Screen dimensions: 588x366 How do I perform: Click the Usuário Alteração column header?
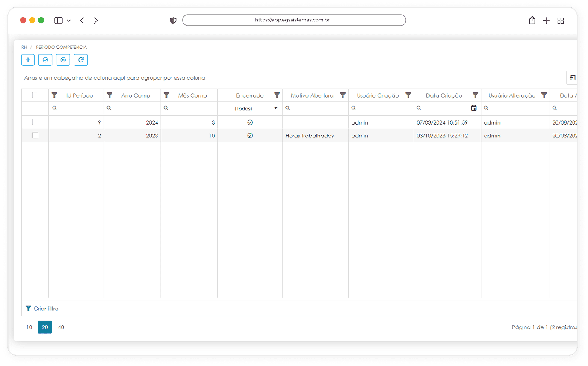pyautogui.click(x=512, y=95)
